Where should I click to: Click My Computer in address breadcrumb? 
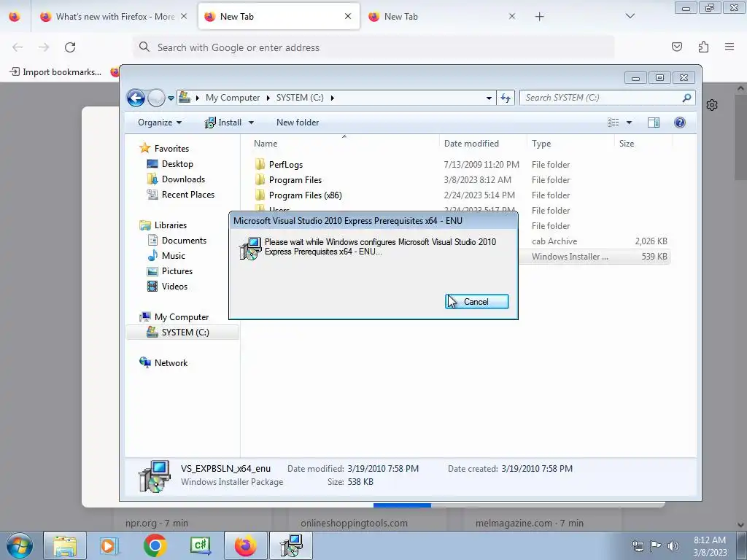pos(233,98)
